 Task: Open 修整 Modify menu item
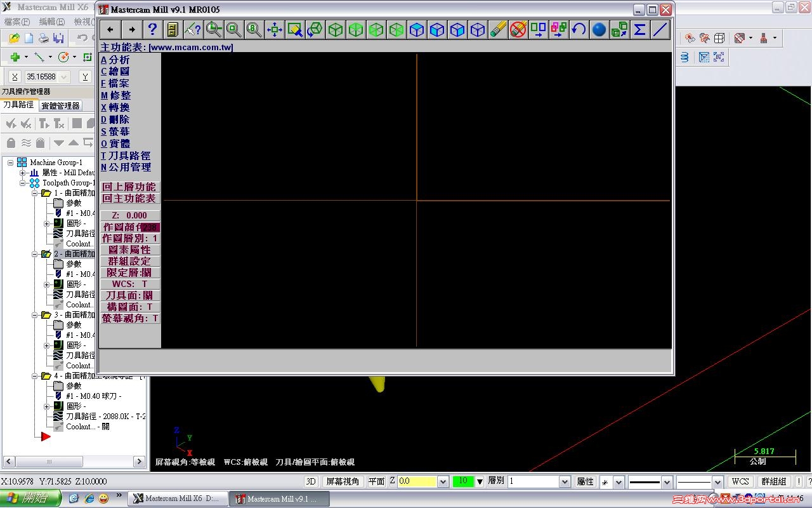pos(115,95)
